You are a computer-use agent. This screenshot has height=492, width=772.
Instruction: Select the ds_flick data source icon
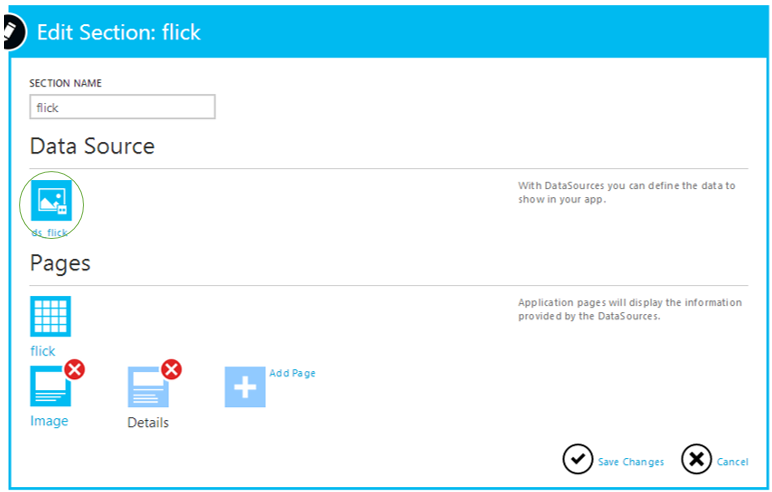coord(51,200)
